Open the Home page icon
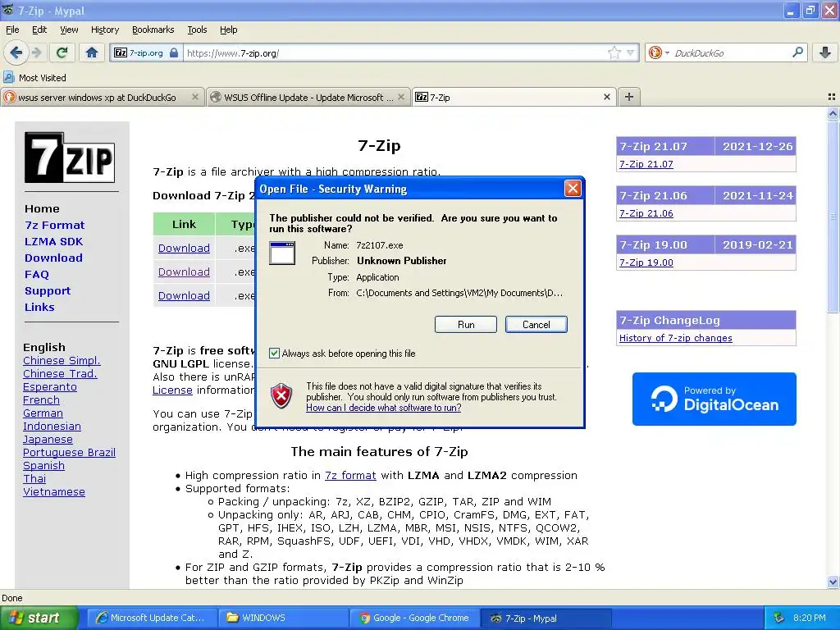Screen dimensions: 840x630 tap(92, 52)
